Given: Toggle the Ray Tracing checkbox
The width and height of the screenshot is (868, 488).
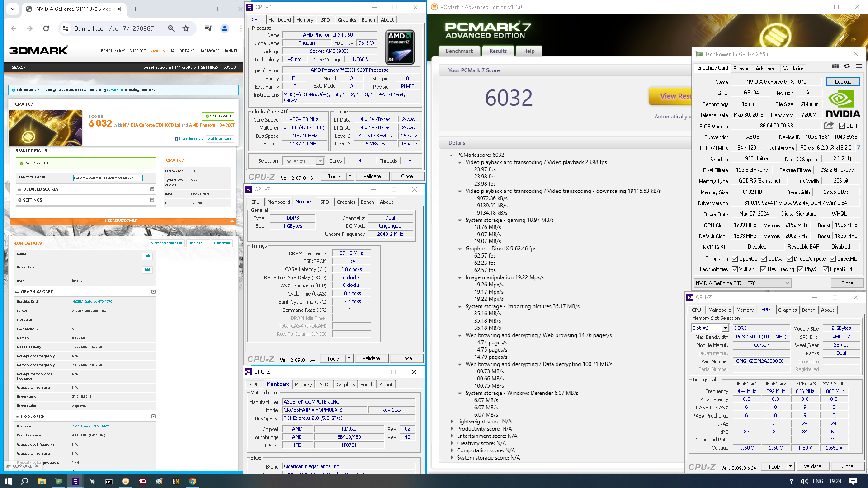Looking at the screenshot, I should click(763, 269).
